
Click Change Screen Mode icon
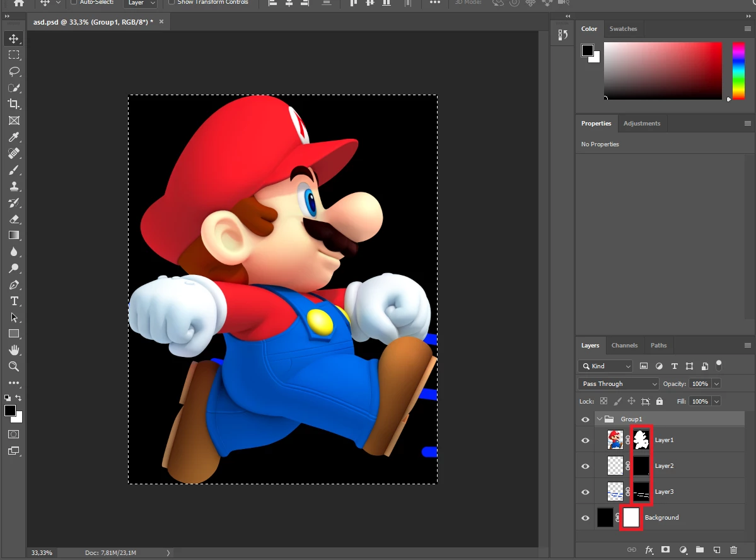(14, 451)
